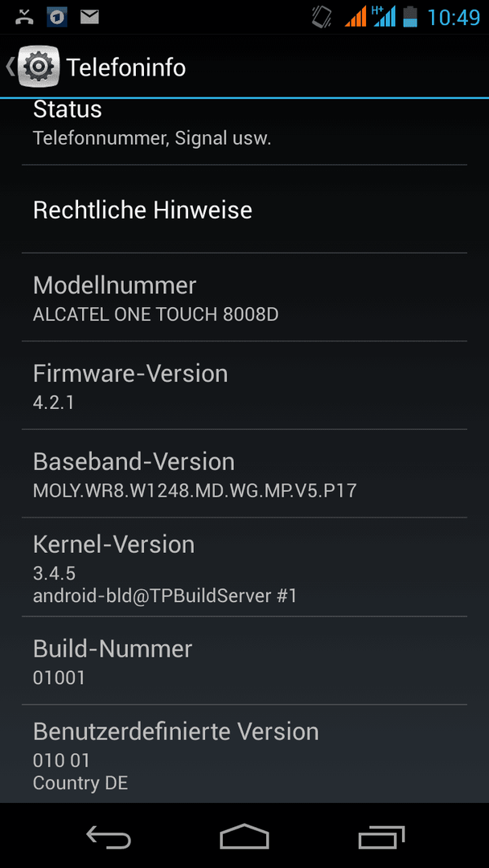Tap the blue H+ signal strength icon

(384, 17)
